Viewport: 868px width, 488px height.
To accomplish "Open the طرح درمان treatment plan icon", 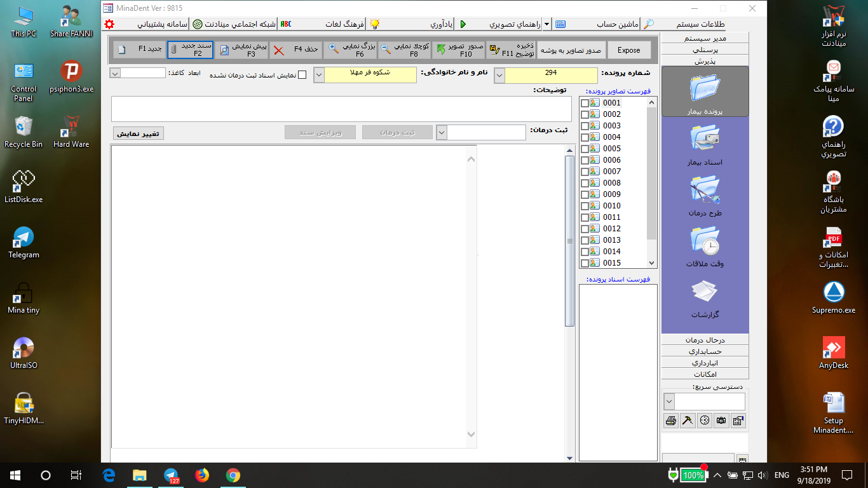I will click(705, 196).
